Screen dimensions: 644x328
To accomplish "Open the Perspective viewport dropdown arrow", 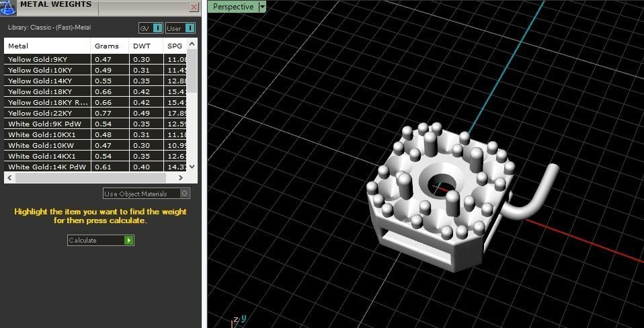I will 262,7.
